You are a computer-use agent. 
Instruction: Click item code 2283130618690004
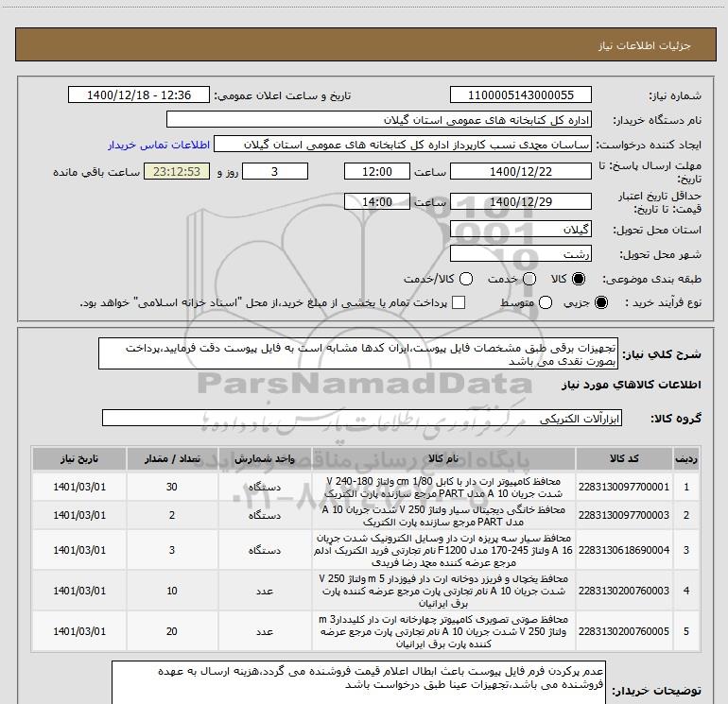[624, 550]
